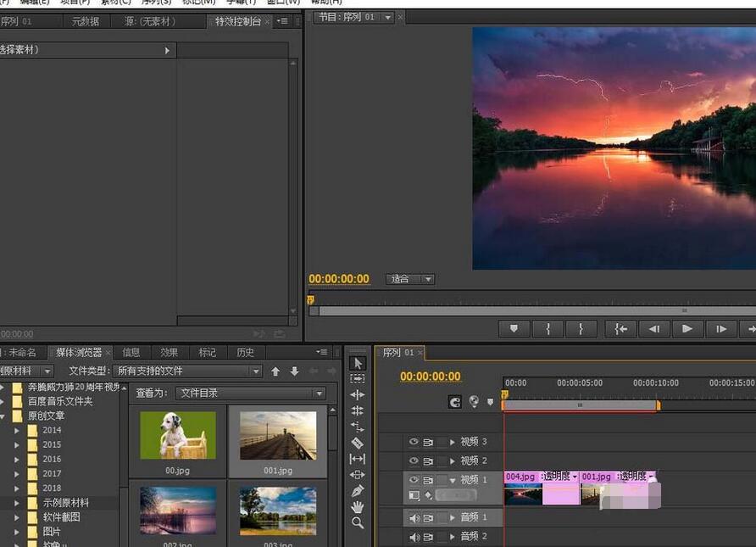
Task: Click the Play button under the program monitor
Action: tap(688, 329)
